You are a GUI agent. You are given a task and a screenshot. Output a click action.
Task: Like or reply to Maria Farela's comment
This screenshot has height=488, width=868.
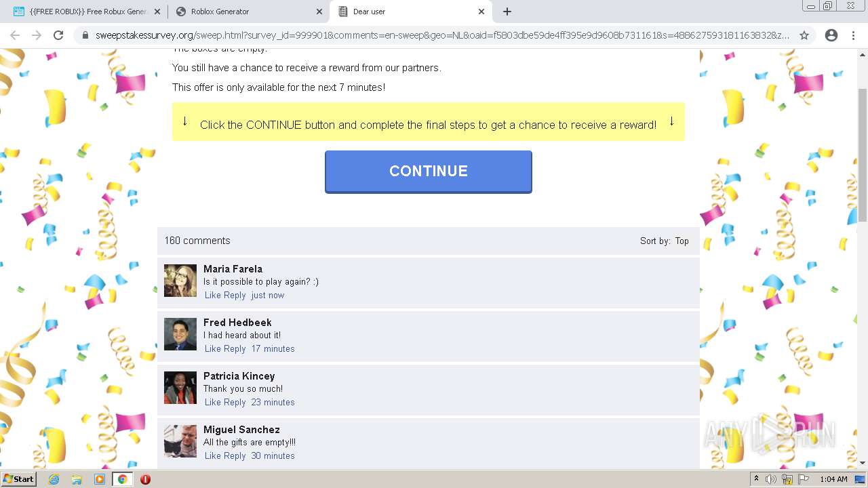[225, 296]
